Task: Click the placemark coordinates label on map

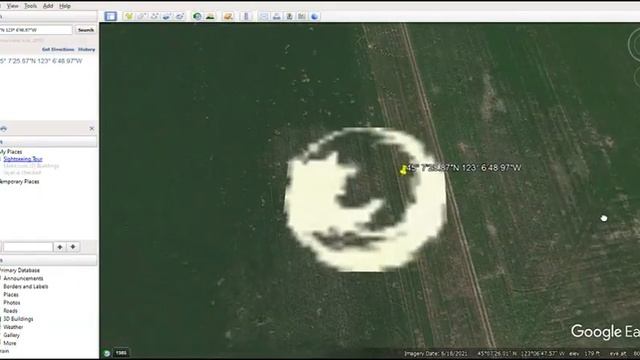Action: pyautogui.click(x=464, y=168)
